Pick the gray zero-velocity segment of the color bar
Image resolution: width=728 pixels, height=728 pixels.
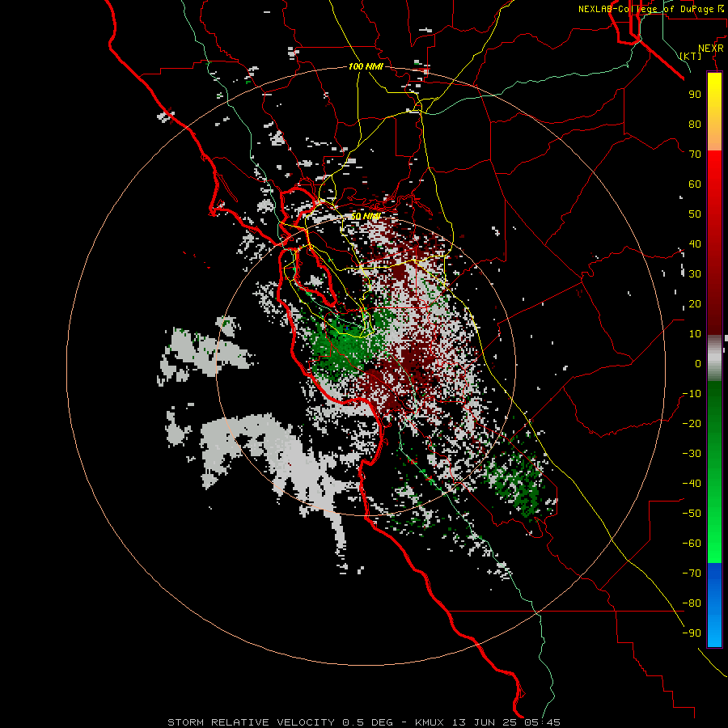(714, 358)
